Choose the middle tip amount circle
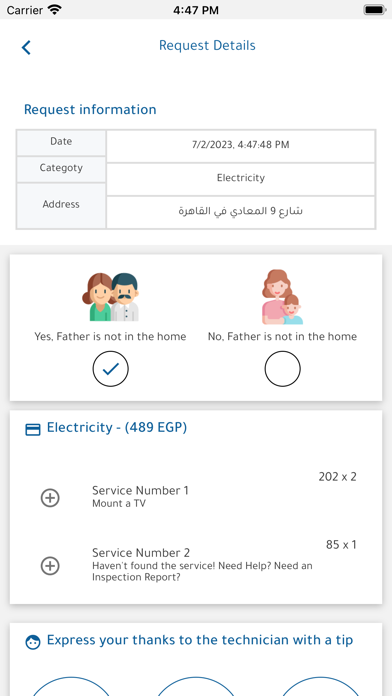 [x=196, y=687]
